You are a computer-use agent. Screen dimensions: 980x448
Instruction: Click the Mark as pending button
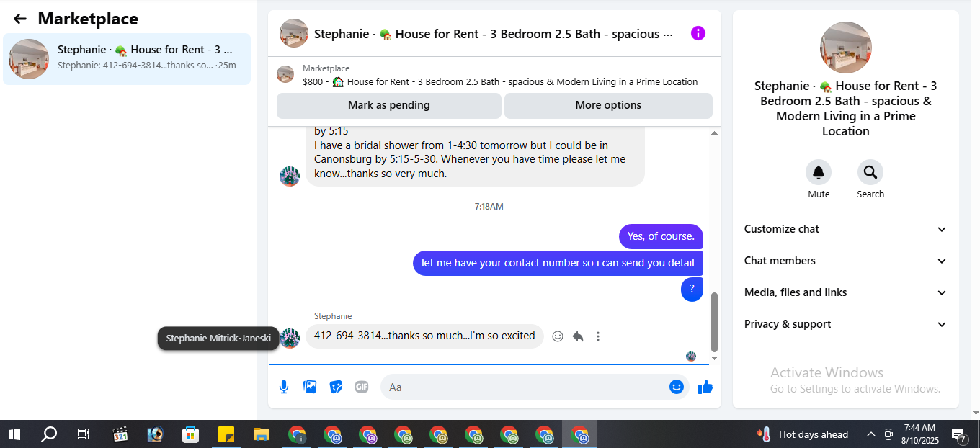(389, 105)
